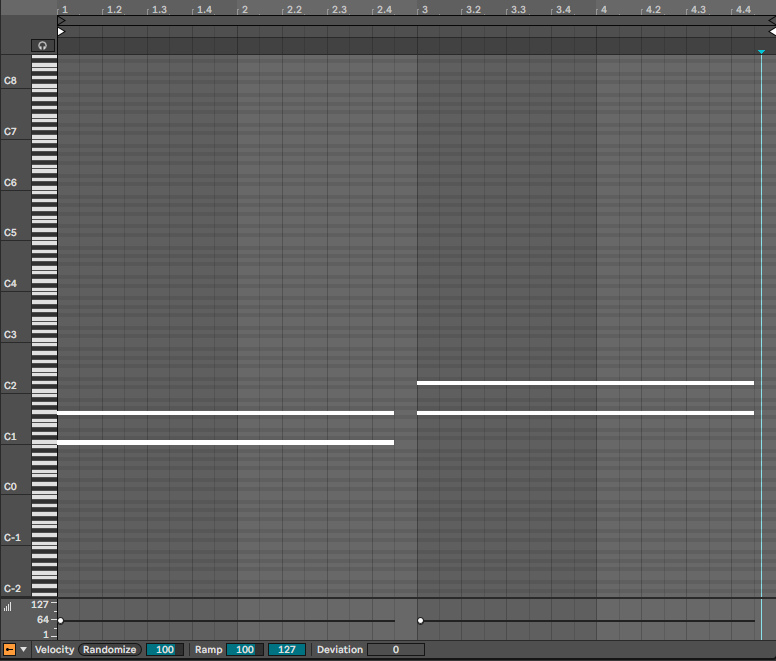Click the clip start marker triangle
This screenshot has width=776, height=661.
[x=61, y=32]
